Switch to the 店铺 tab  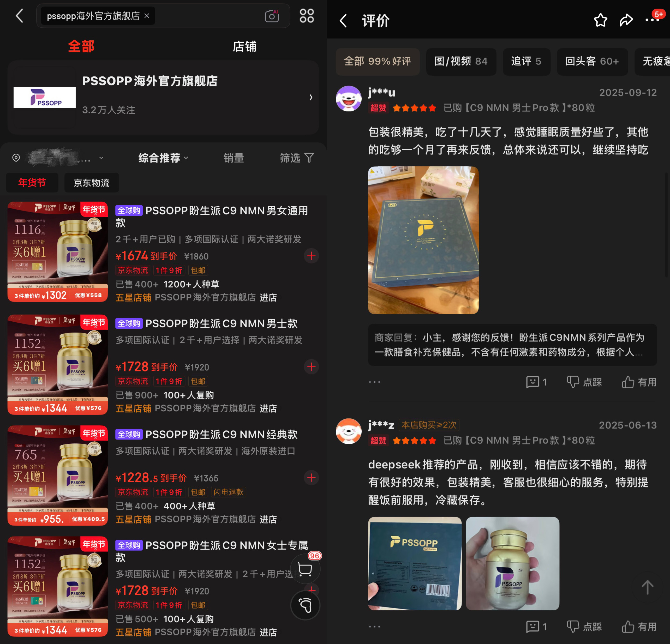pos(244,46)
